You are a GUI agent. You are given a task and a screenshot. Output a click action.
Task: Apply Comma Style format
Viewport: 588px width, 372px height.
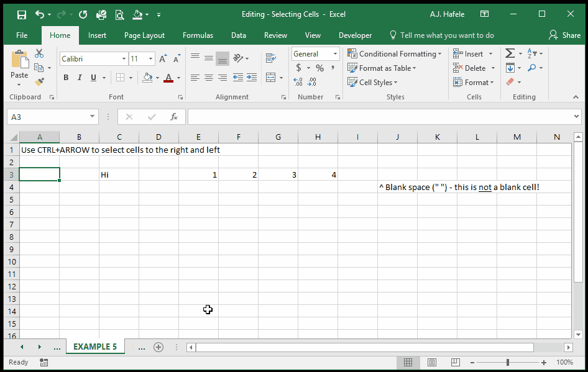[333, 68]
